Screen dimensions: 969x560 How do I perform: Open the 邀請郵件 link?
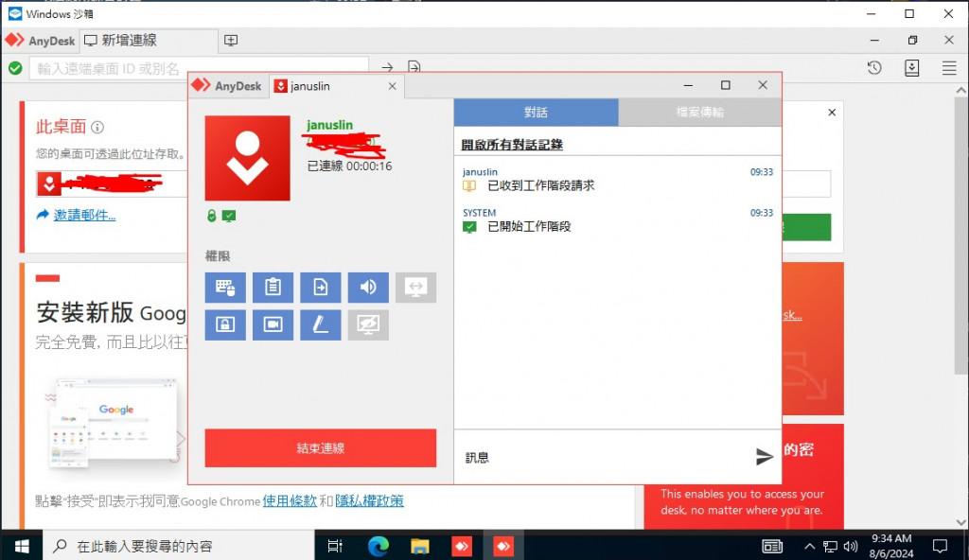[x=84, y=215]
